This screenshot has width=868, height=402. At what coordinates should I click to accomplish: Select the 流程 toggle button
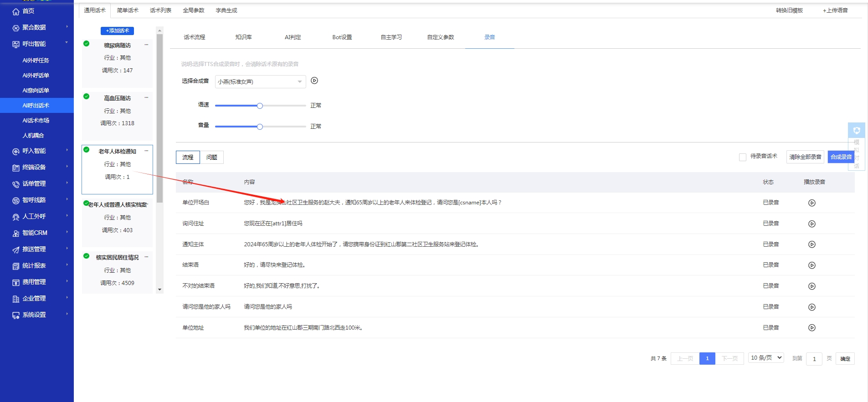pyautogui.click(x=188, y=158)
